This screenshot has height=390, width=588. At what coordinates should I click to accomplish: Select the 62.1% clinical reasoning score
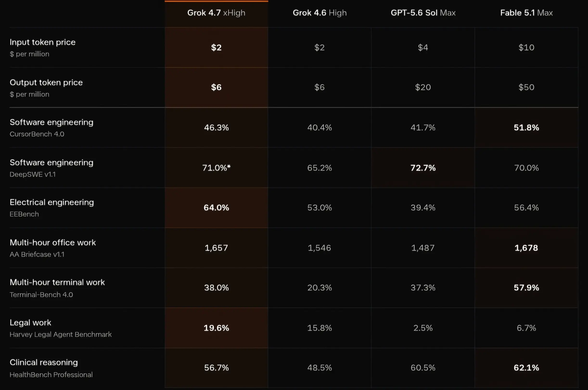pyautogui.click(x=526, y=368)
